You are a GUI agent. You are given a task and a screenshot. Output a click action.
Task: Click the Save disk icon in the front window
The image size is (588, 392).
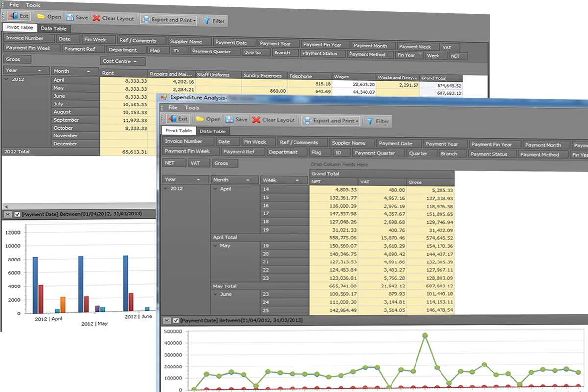pyautogui.click(x=229, y=119)
